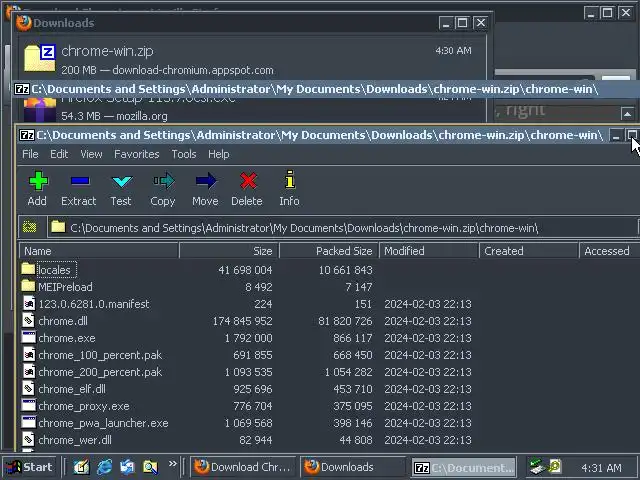Click the chrome-win.zip name in Downloads
The height and width of the screenshot is (480, 640).
107,51
